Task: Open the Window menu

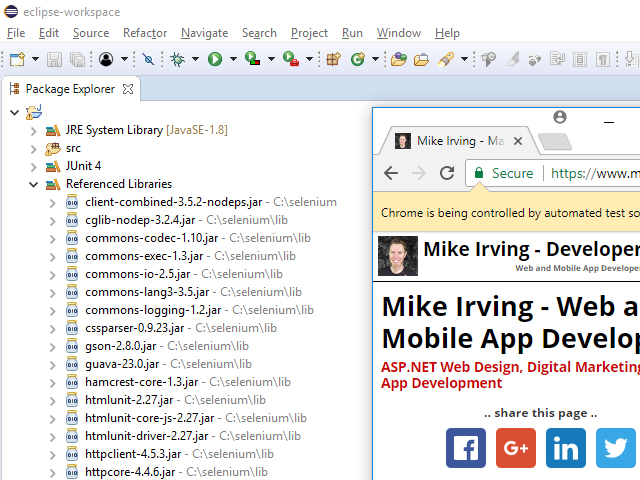Action: tap(399, 33)
